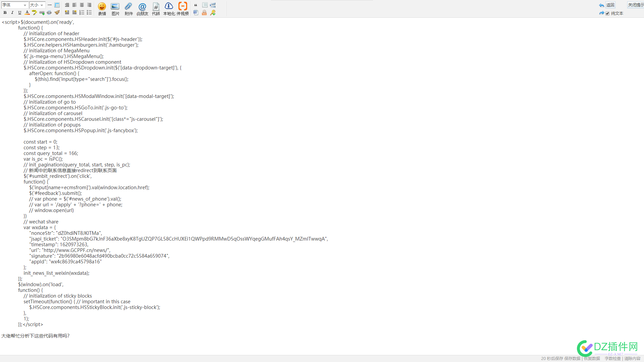Viewport: 644px width, 362px height.
Task: Open the 大小 font size dropdown
Action: point(37,5)
